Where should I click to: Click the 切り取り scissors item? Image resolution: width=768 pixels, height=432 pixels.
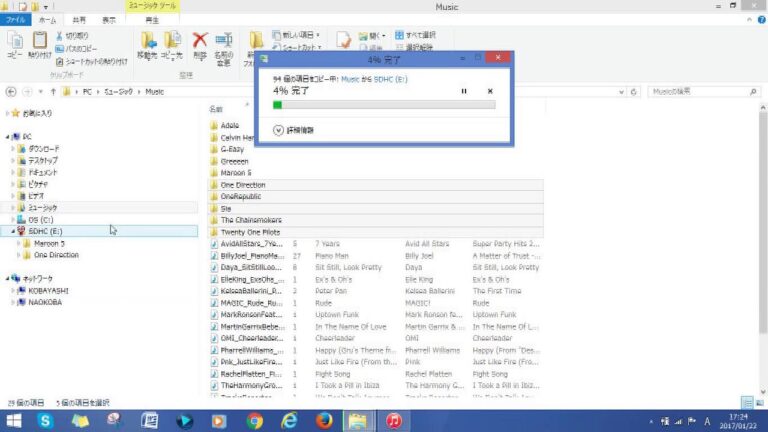point(72,36)
